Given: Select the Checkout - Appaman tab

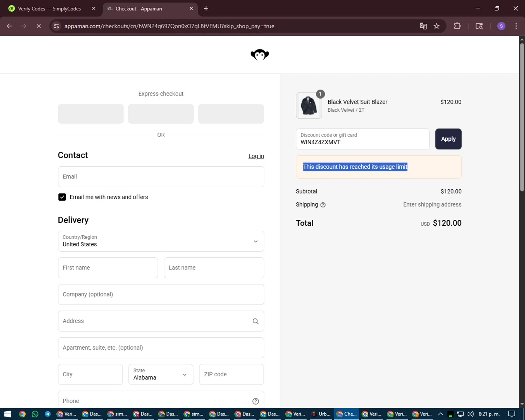Looking at the screenshot, I should click(x=150, y=8).
